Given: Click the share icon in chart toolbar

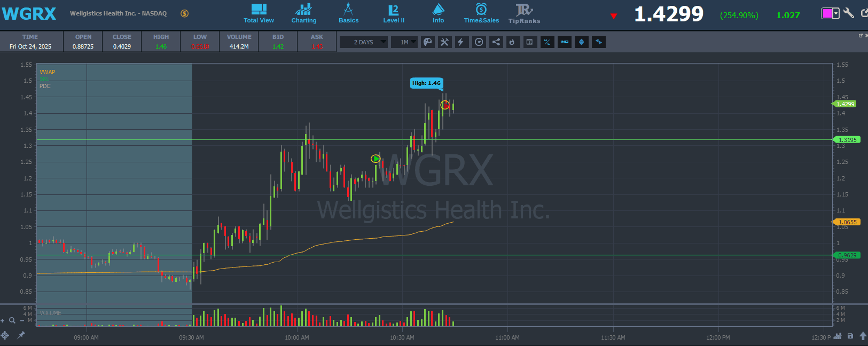Looking at the screenshot, I should [496, 42].
